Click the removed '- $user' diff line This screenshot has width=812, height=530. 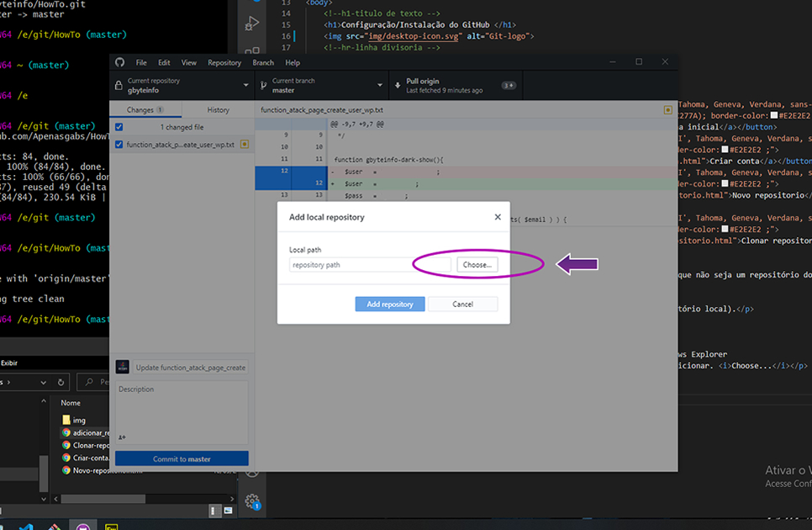click(x=503, y=172)
